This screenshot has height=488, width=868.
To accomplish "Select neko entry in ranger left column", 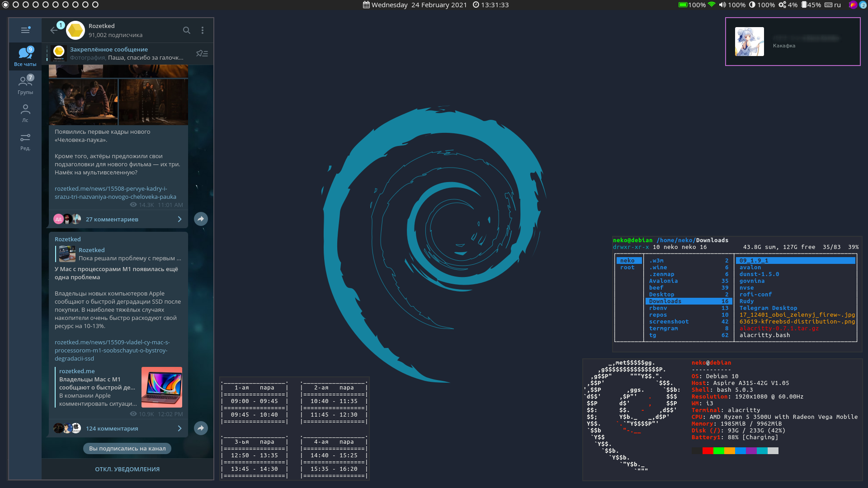I will click(x=629, y=261).
